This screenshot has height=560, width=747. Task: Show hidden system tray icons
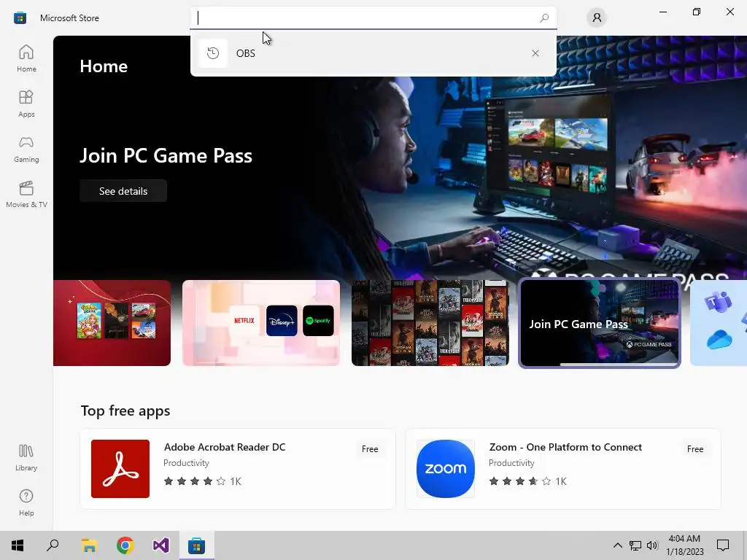[617, 545]
